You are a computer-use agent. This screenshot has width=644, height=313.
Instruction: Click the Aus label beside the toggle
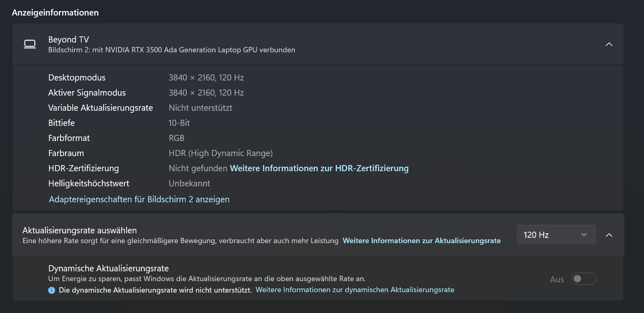coord(557,279)
